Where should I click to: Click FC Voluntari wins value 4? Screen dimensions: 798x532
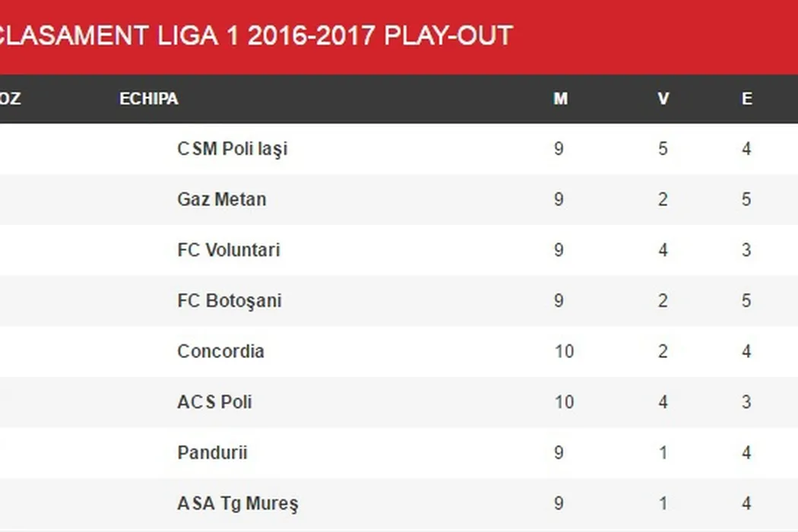tap(663, 250)
